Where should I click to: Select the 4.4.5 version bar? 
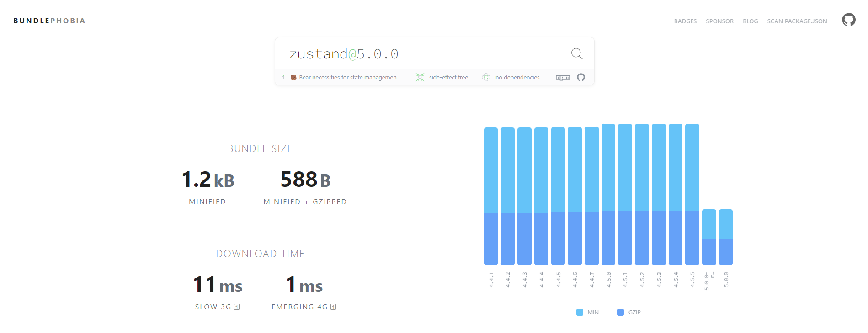(x=558, y=196)
